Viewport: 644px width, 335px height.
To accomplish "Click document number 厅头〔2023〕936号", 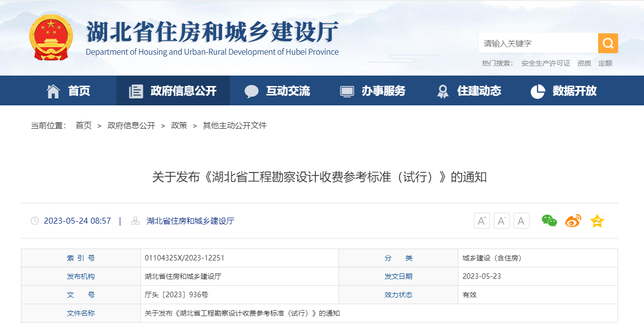I will 176,295.
